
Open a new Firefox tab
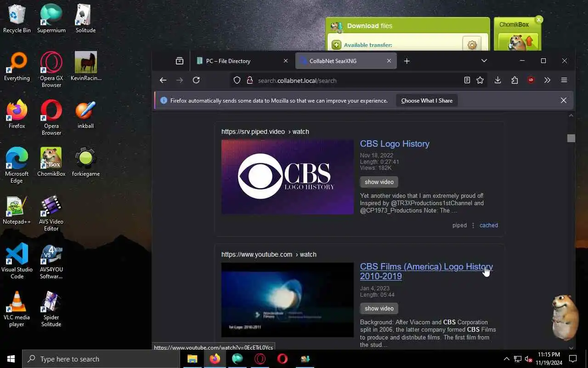pos(407,61)
